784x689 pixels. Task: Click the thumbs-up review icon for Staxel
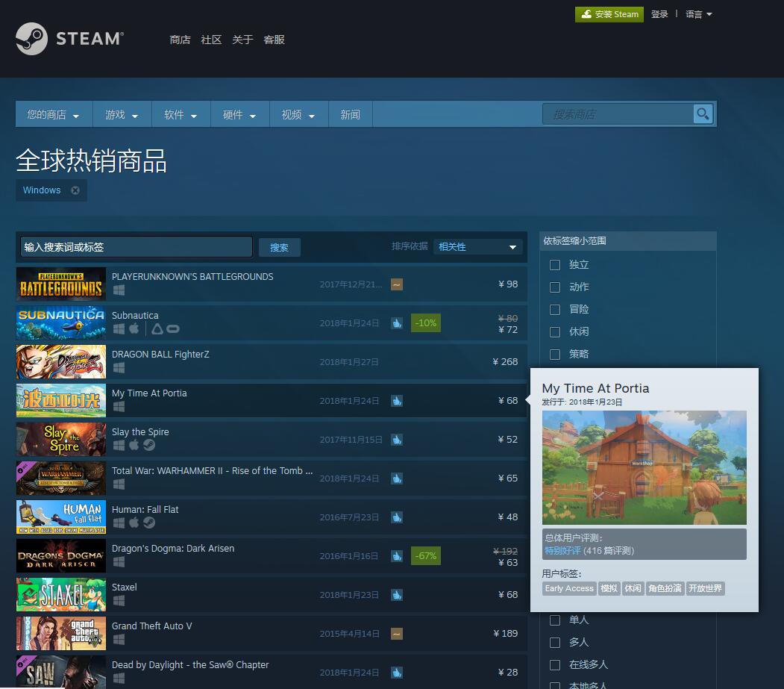click(x=397, y=595)
